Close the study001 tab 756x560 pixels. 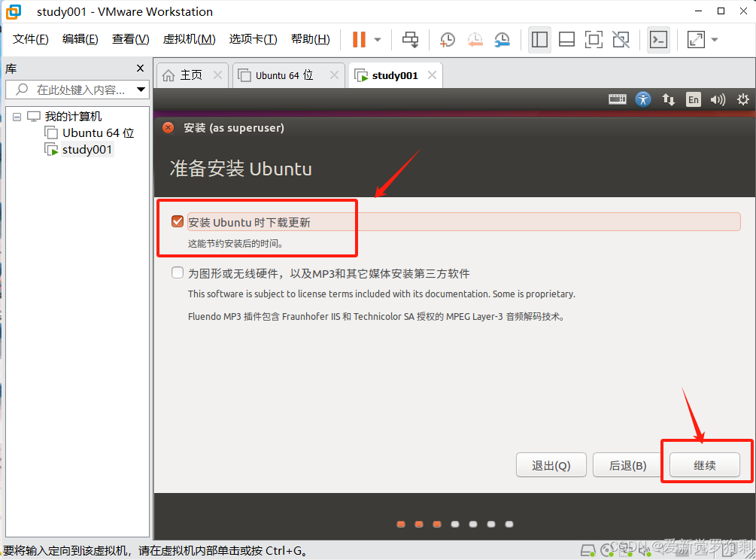tap(432, 75)
